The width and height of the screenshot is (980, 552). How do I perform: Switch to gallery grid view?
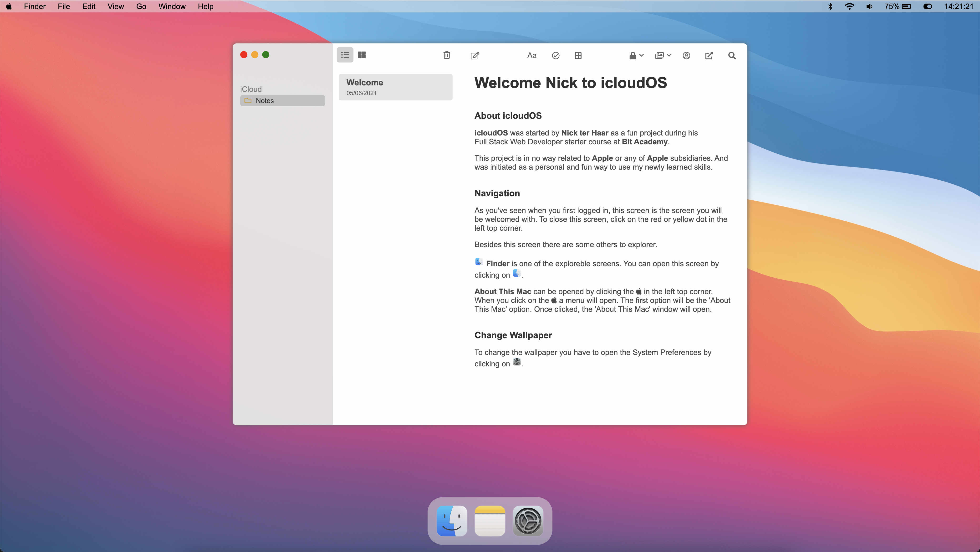(x=362, y=55)
